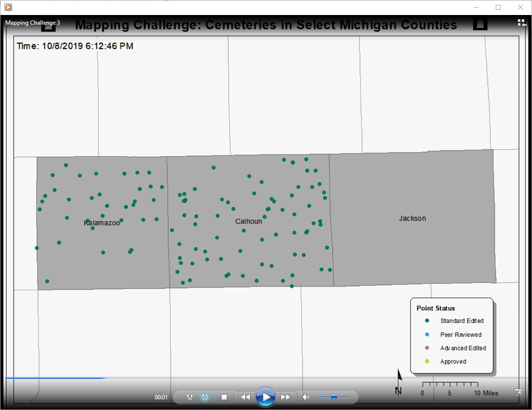Select the Rewind control

[245, 396]
